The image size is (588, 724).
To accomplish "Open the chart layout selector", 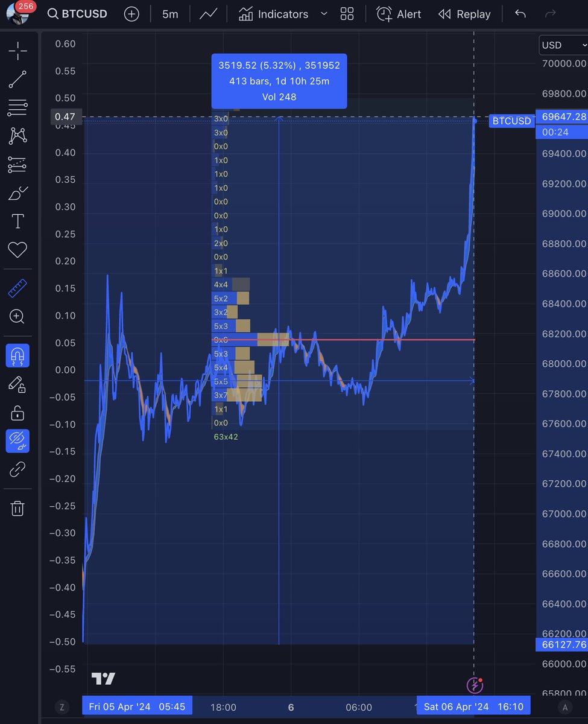I will coord(347,14).
